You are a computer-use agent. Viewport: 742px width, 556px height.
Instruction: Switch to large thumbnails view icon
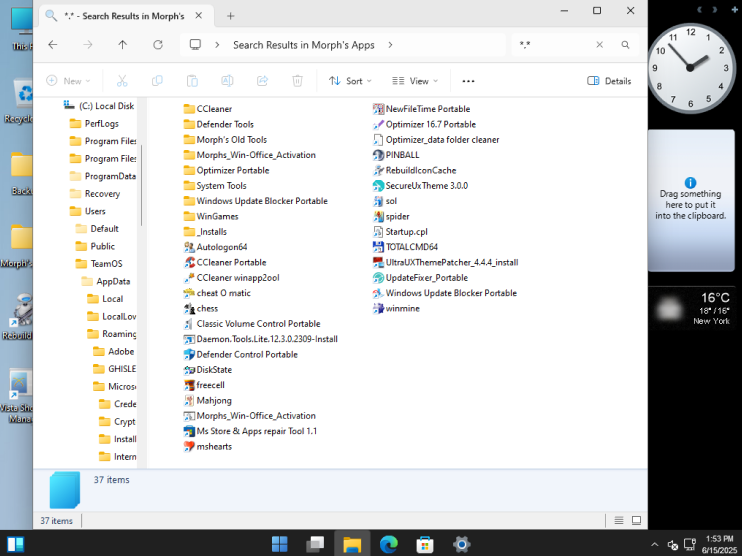pos(636,521)
